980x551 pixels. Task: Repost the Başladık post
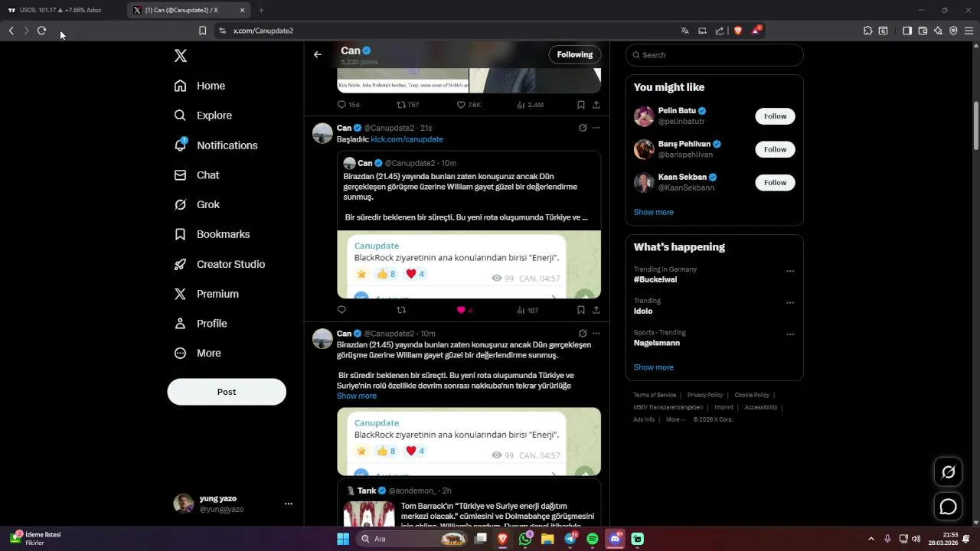tap(401, 310)
